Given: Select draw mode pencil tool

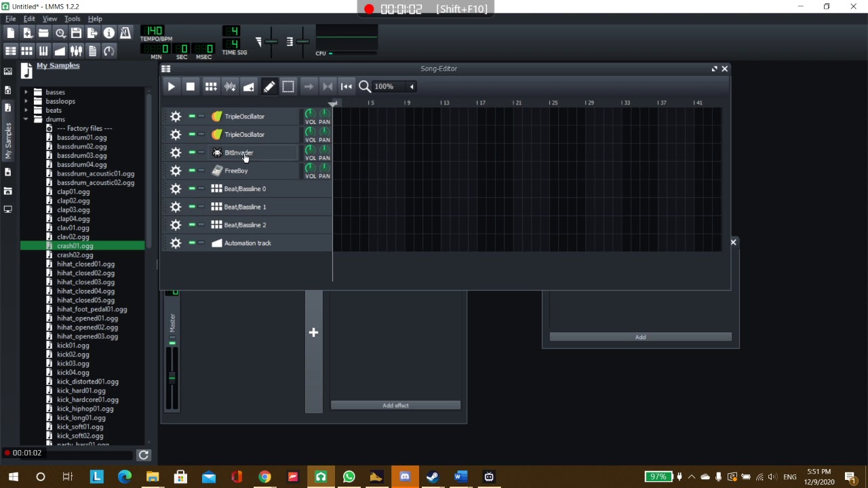Looking at the screenshot, I should 269,87.
